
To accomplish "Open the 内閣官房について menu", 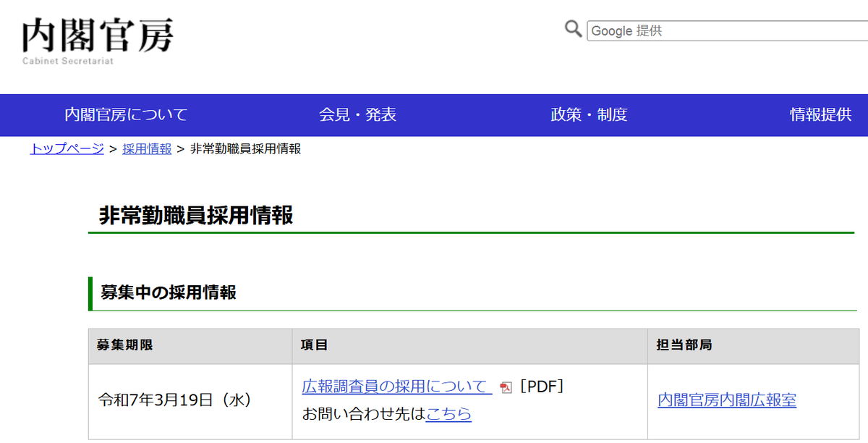I will (126, 114).
